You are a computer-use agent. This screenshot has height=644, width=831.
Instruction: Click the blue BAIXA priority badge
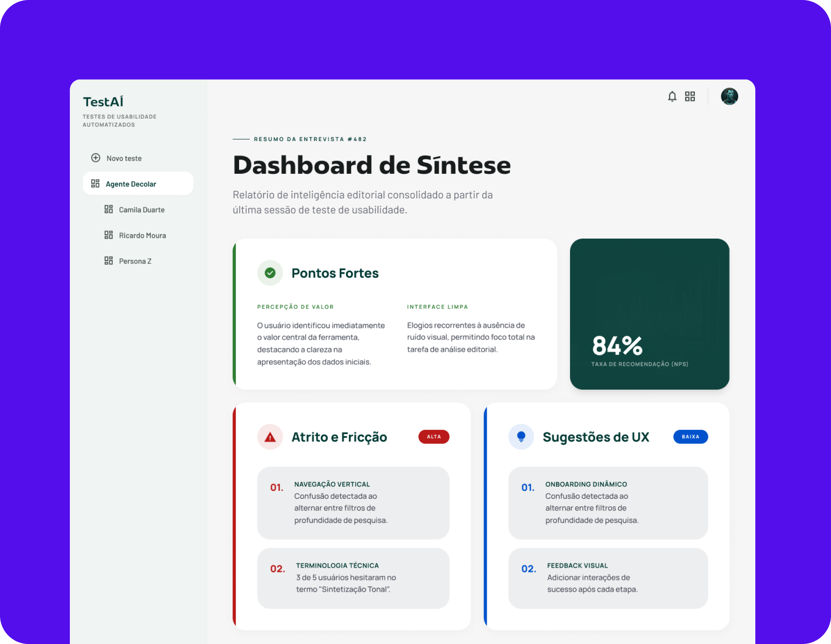coord(690,437)
